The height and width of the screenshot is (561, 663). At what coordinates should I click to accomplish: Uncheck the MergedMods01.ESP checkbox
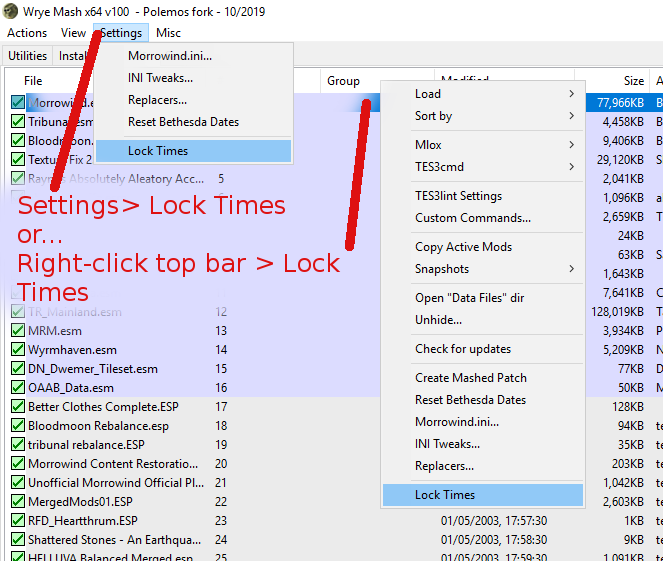pos(18,501)
